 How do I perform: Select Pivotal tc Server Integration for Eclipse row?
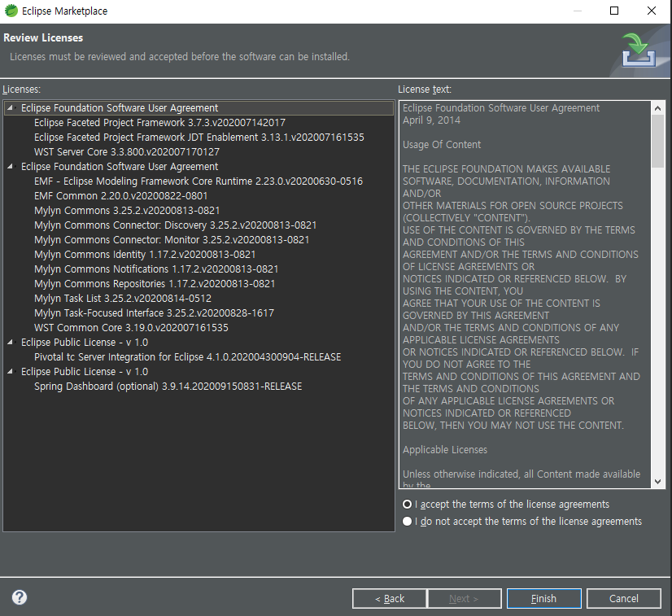pyautogui.click(x=187, y=356)
